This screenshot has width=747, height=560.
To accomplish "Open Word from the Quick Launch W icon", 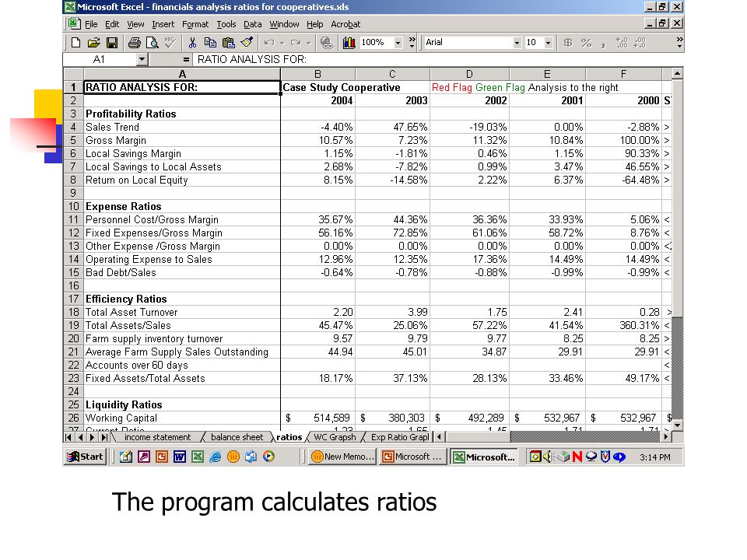I will pos(180,457).
